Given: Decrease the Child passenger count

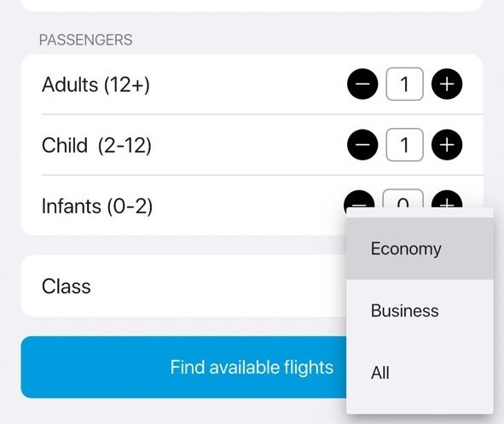Looking at the screenshot, I should click(x=362, y=145).
